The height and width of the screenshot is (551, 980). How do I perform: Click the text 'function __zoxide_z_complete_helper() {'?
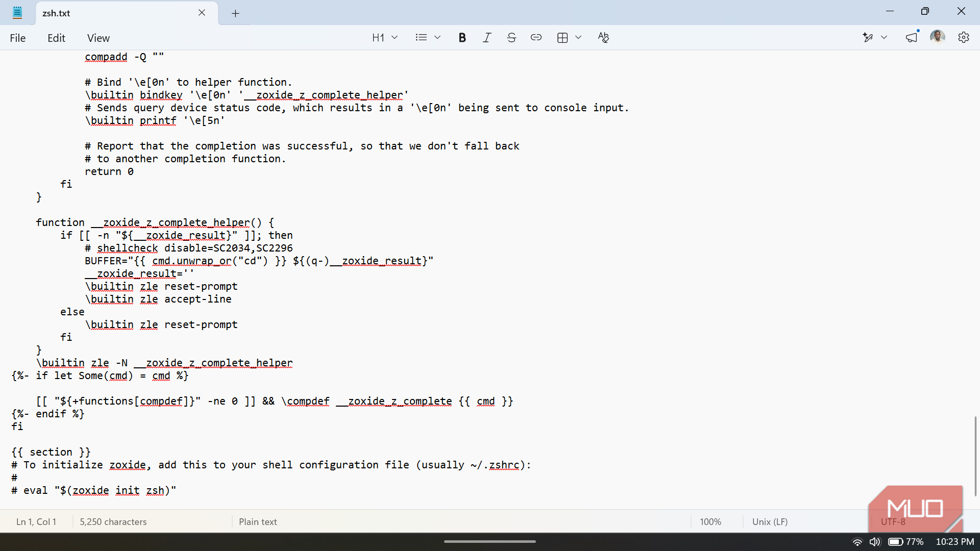(155, 222)
